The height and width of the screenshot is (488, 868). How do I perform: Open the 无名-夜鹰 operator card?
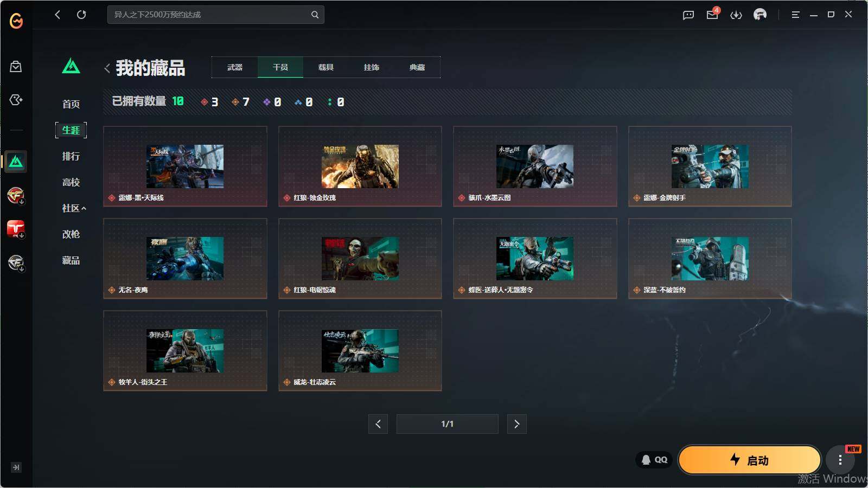pos(185,259)
